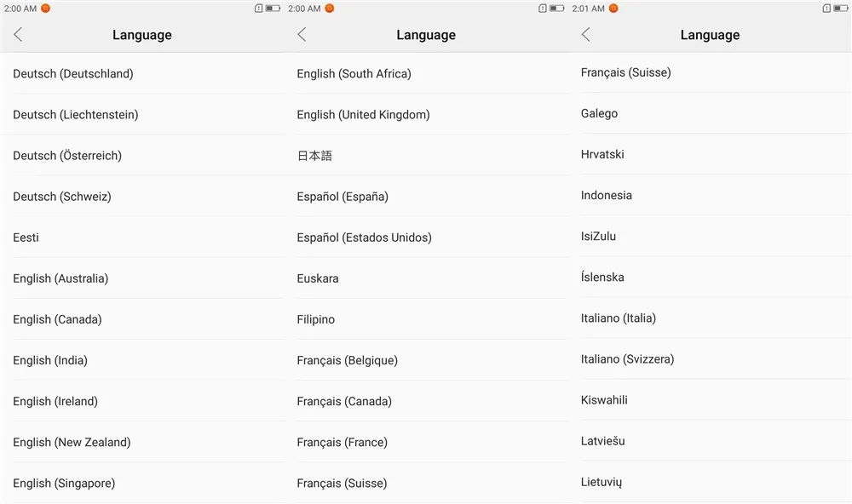Choose Deutsch (Österreich) from list
Viewport: 852px width, 504px height.
(x=142, y=155)
